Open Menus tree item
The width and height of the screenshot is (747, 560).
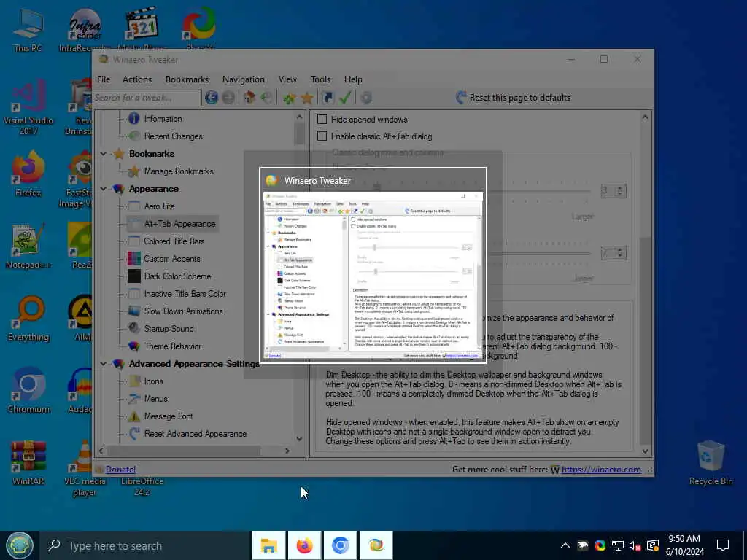point(156,399)
